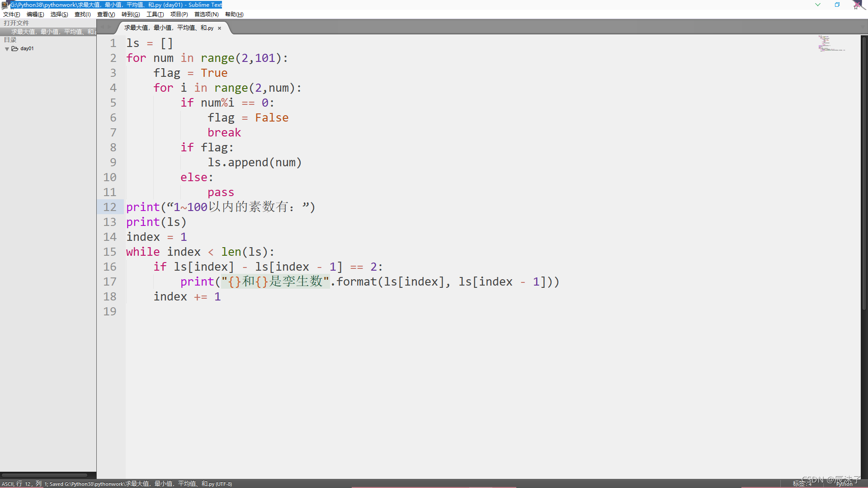Open 编辑(E) menu

pyautogui.click(x=33, y=14)
